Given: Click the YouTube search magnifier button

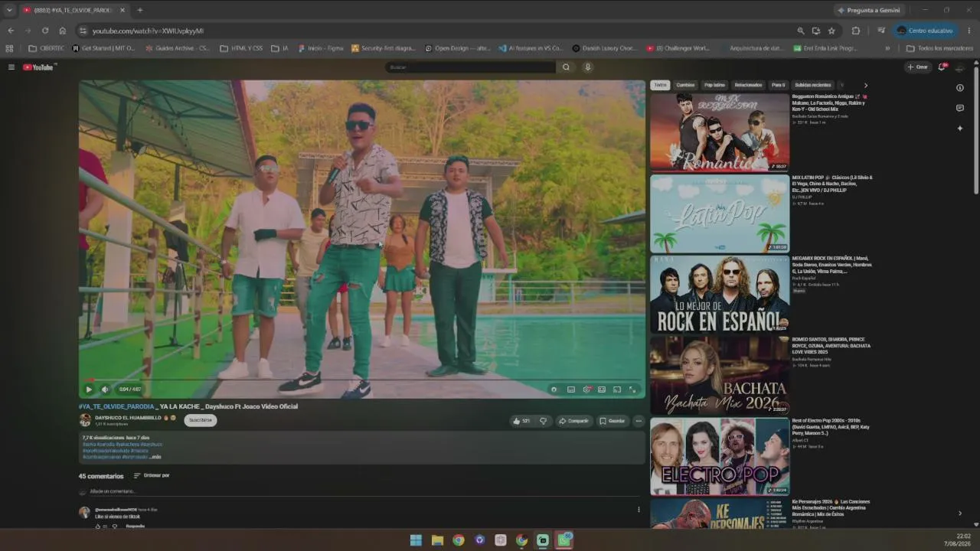Looking at the screenshot, I should point(566,67).
